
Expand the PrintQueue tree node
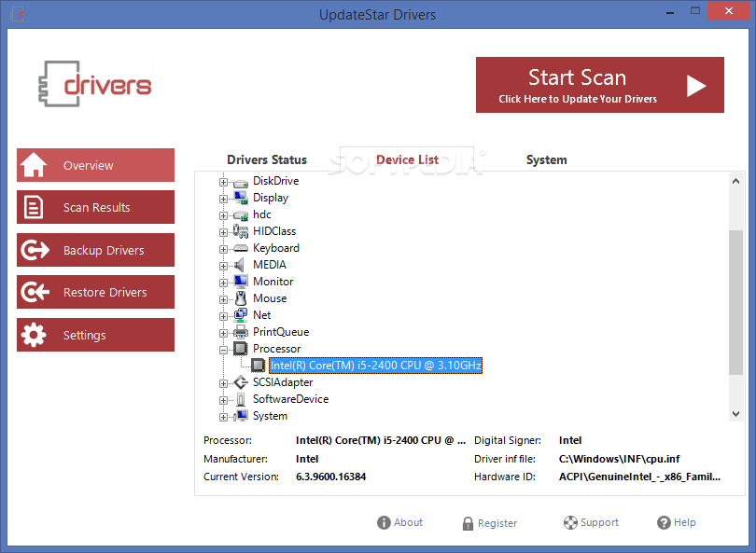[x=223, y=333]
